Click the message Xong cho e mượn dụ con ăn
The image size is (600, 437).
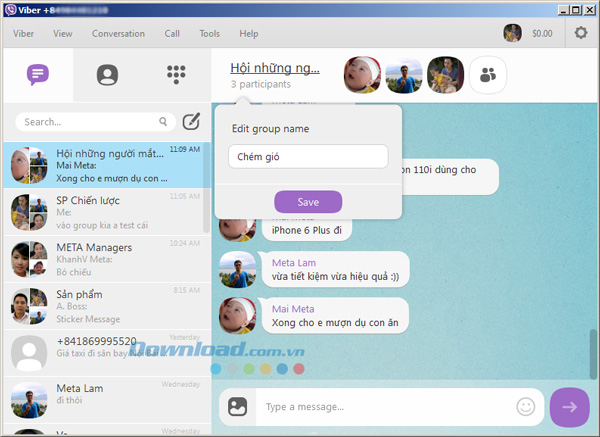point(335,323)
